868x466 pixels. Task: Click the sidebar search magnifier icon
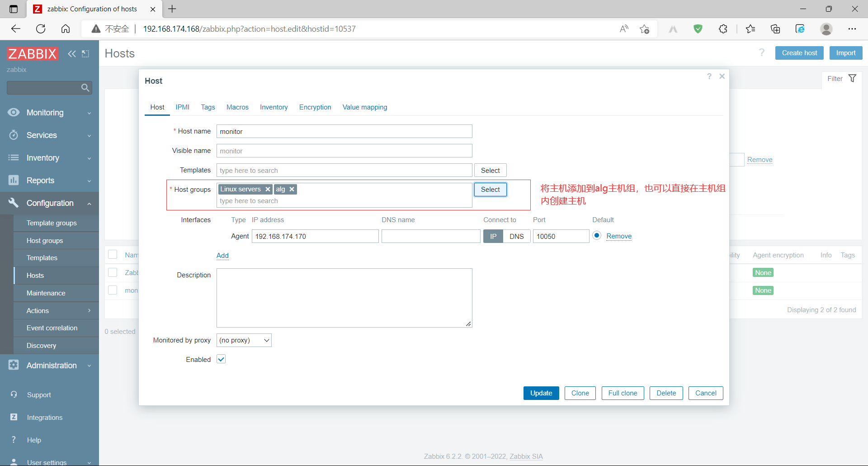[x=85, y=88]
